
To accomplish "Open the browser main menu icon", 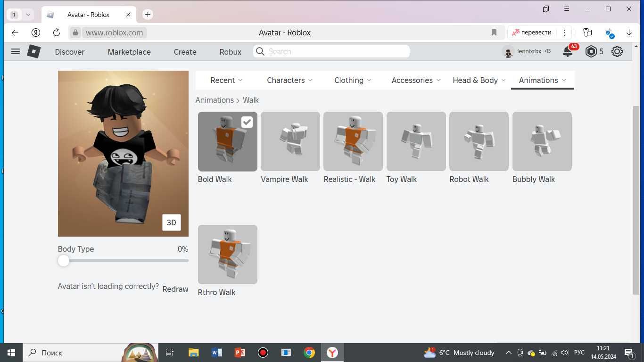I will coord(567,9).
